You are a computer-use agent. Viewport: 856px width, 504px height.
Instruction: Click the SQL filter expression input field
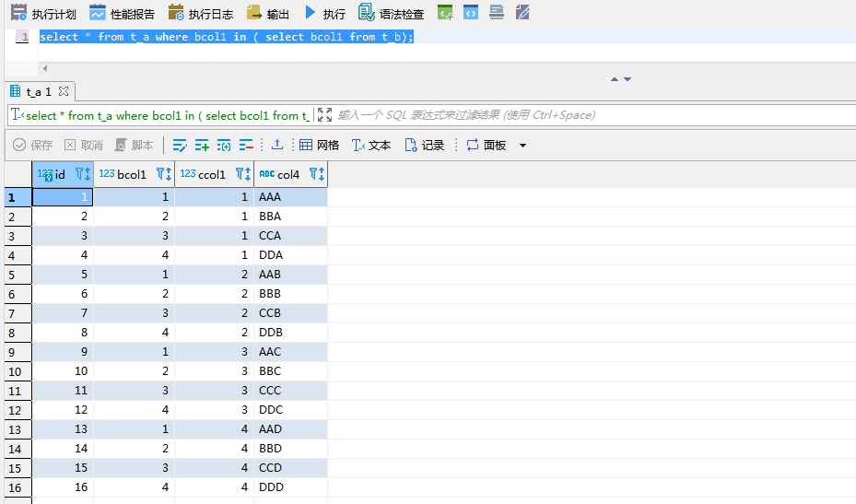[x=590, y=115]
